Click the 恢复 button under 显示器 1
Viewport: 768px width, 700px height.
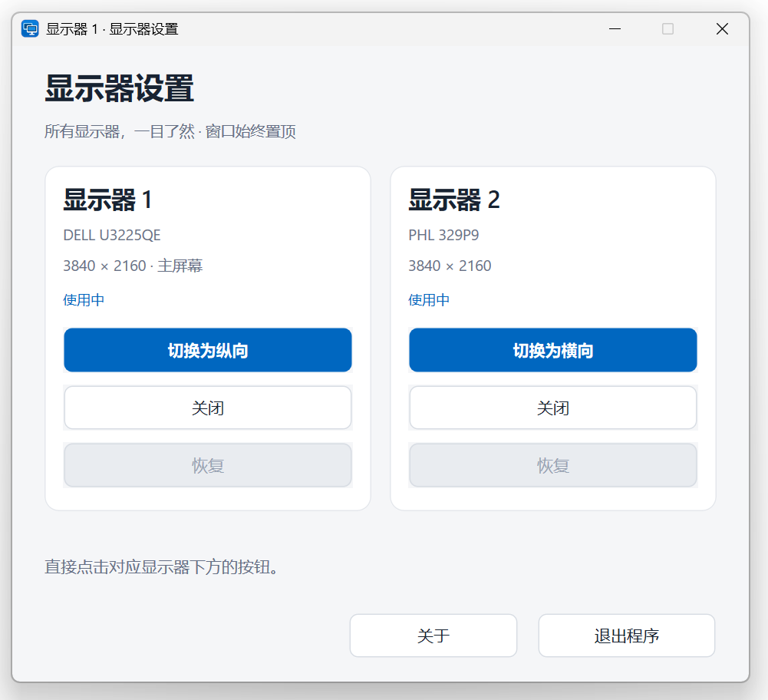(x=208, y=465)
